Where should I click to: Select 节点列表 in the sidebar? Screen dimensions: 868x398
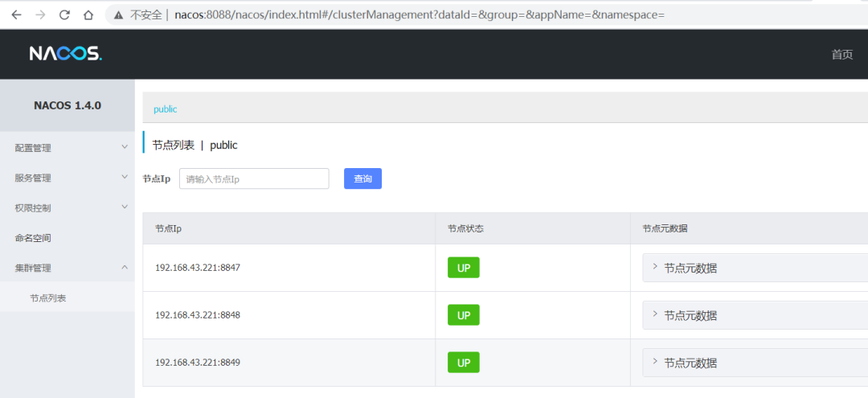[67, 297]
